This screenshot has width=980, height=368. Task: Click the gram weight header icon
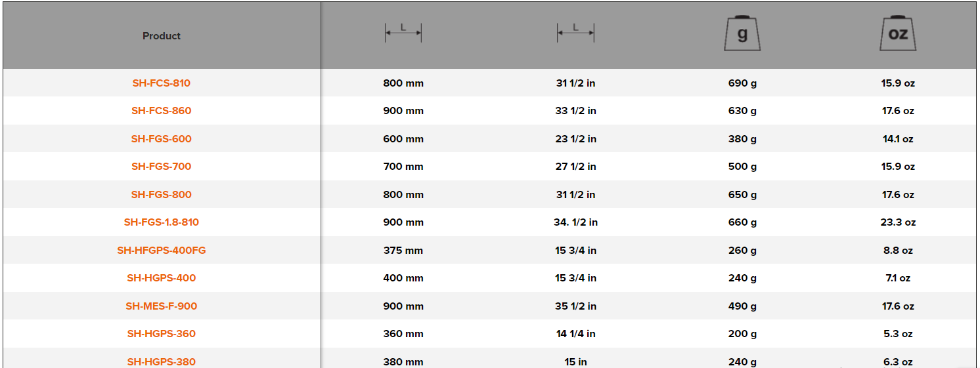coord(742,33)
